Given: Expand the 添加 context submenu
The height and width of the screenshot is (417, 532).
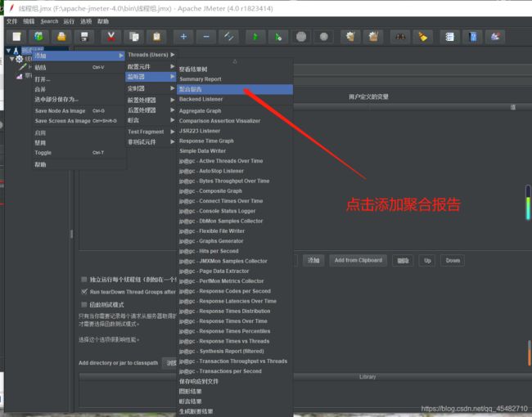Looking at the screenshot, I should pos(79,56).
